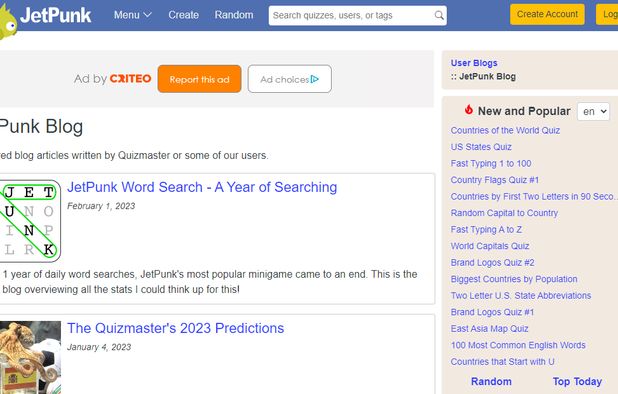Click the New and Popular heading

[x=524, y=112]
